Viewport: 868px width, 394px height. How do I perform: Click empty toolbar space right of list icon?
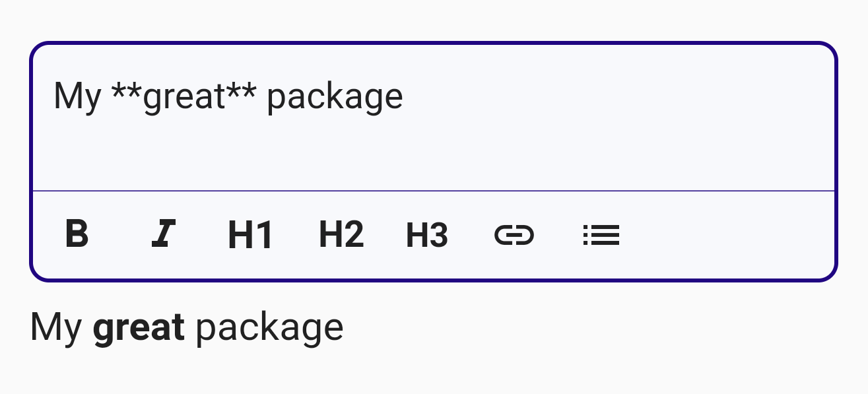(726, 235)
